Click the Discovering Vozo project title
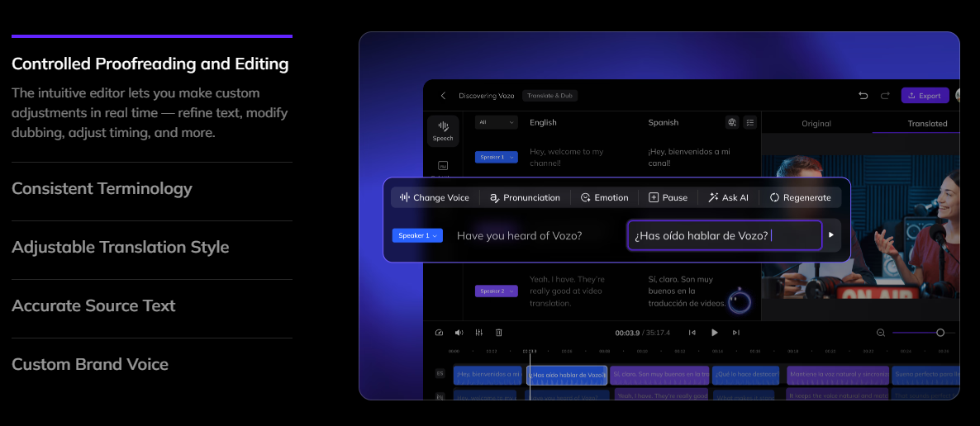 click(486, 96)
